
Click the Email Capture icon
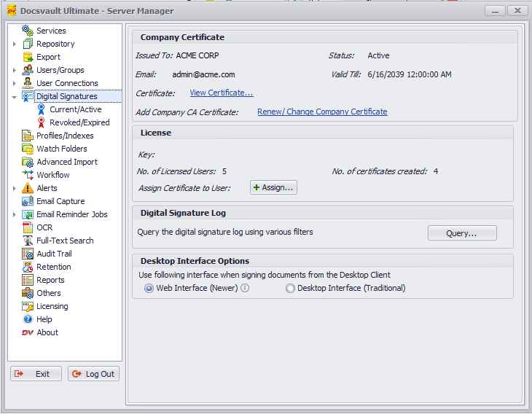28,201
